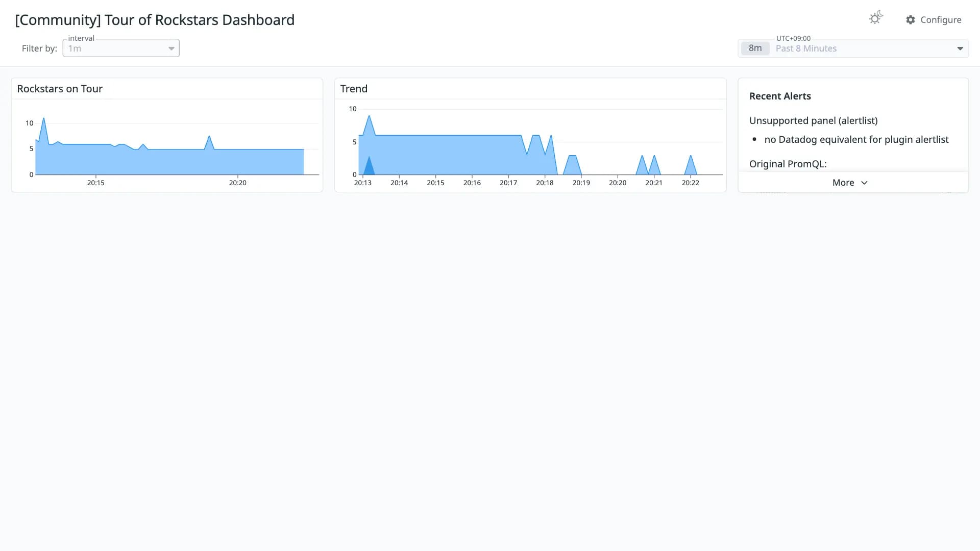Click the 20:18 axis label in Trend chart
This screenshot has height=551, width=980.
click(545, 183)
